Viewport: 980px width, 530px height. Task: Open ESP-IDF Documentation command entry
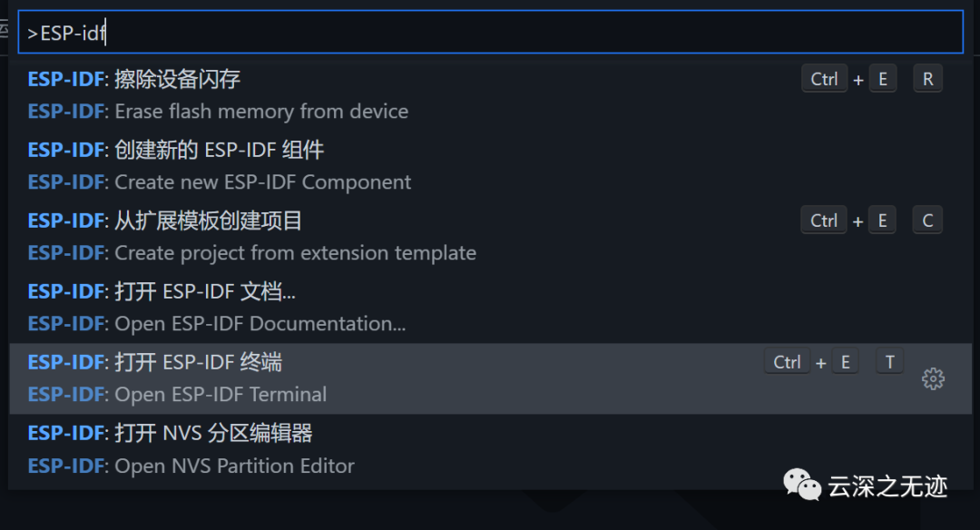(x=491, y=308)
